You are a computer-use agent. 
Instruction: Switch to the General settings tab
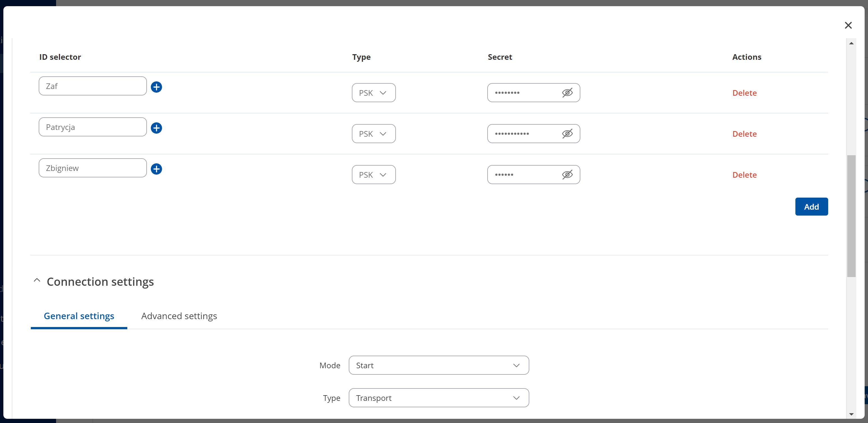[79, 316]
